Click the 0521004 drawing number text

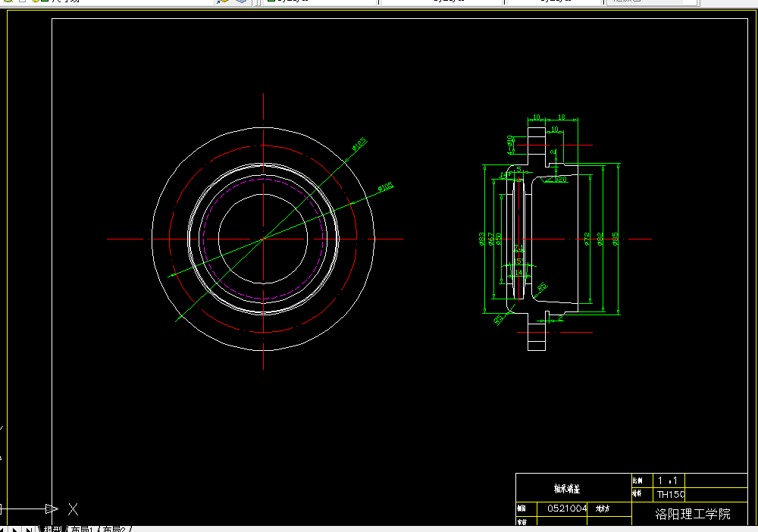(567, 509)
